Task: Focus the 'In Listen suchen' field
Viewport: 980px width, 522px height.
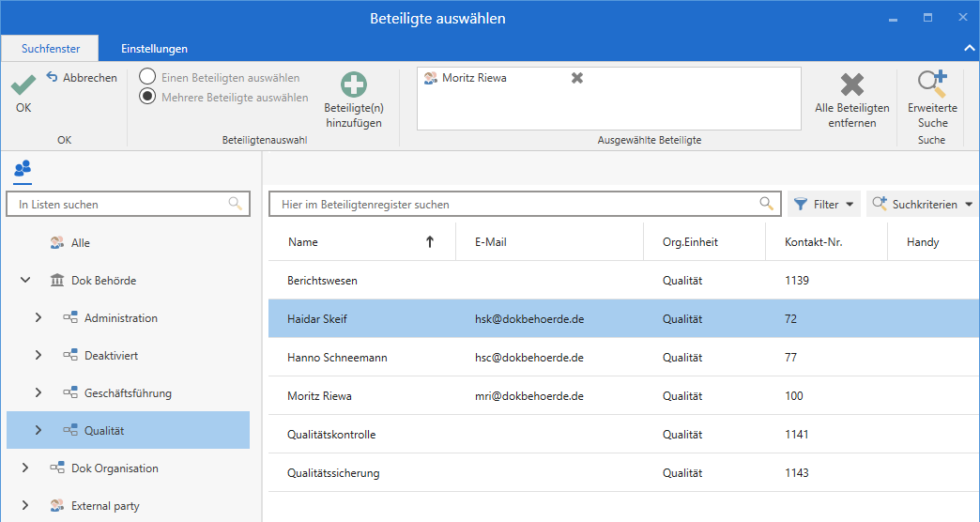Action: [128, 205]
